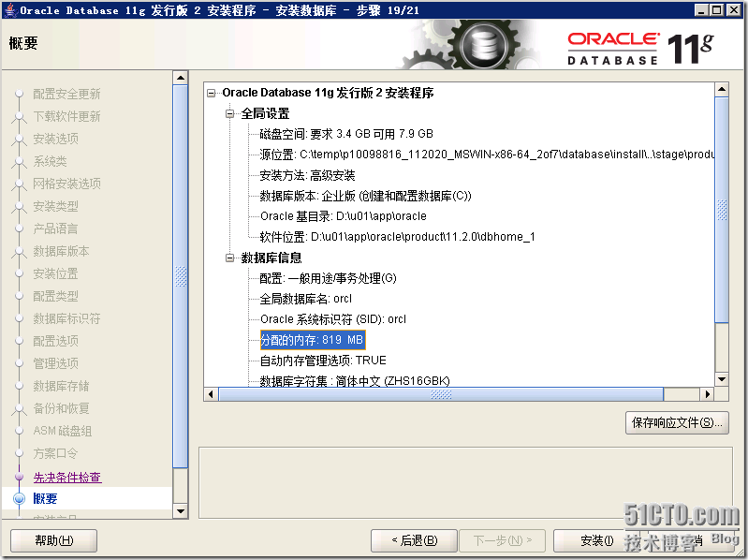Click the Java icon in title bar
This screenshot has height=560, width=748.
[x=9, y=10]
